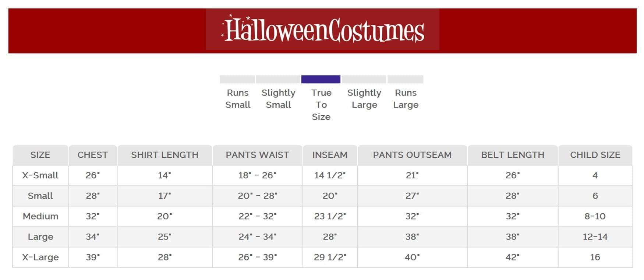Click the PANTS OUTSEAM column header
The image size is (644, 280).
[412, 155]
